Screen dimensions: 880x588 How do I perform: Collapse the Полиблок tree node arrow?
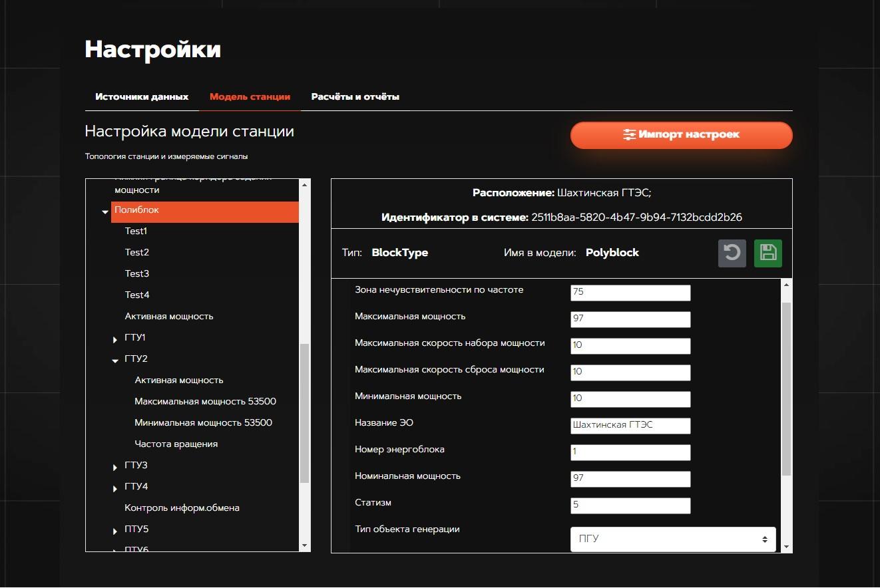pyautogui.click(x=105, y=212)
